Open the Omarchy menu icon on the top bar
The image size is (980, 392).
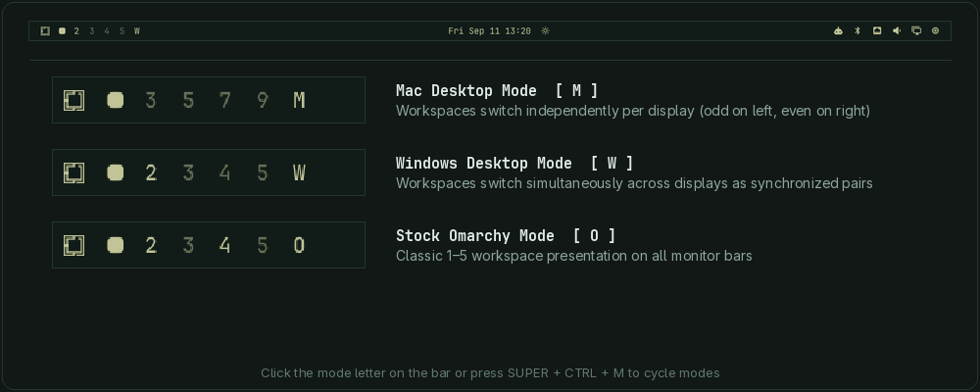coord(45,30)
